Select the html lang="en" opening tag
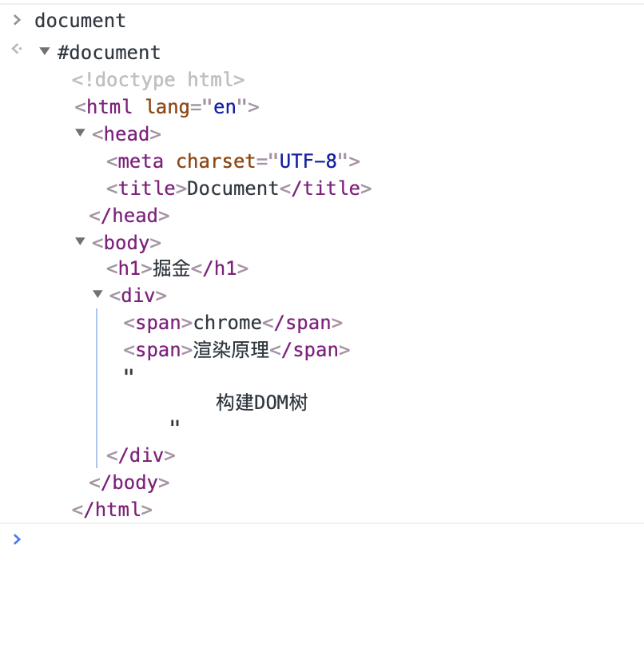The image size is (644, 652). (x=167, y=107)
